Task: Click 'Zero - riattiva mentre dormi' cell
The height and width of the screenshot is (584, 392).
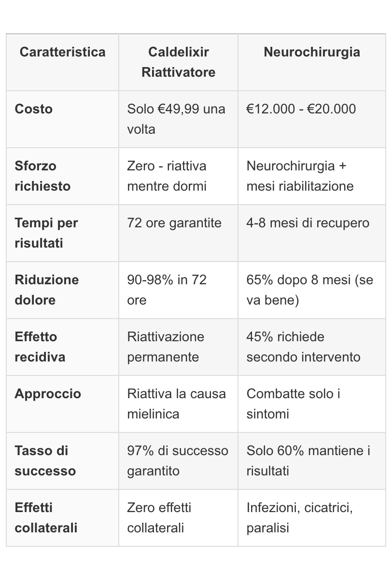Action: point(167,176)
